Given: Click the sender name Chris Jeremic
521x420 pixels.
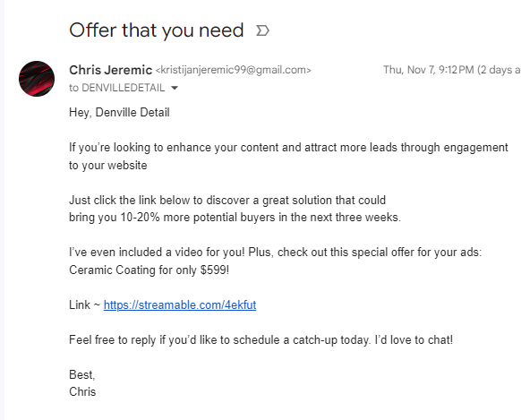Looking at the screenshot, I should (111, 70).
